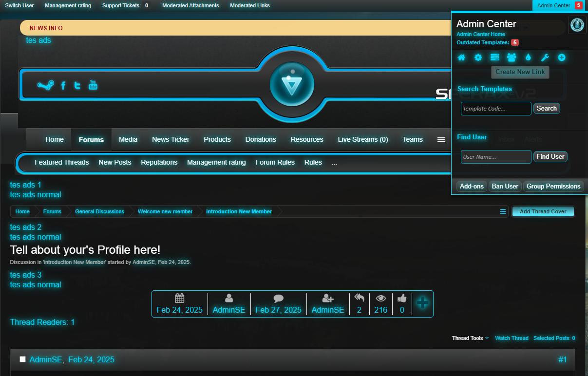Viewport: 588px width, 376px height.
Task: Open the Twitter icon link
Action: click(77, 86)
